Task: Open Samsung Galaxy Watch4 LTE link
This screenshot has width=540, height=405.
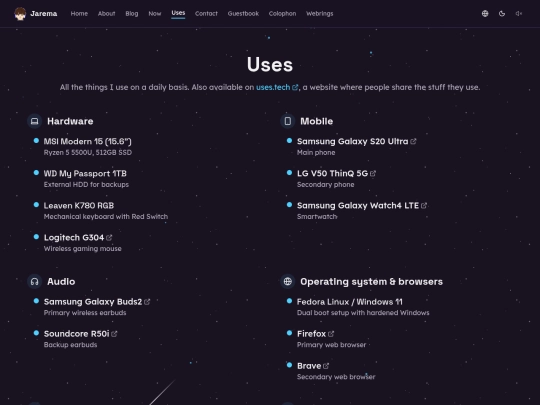Action: point(358,206)
